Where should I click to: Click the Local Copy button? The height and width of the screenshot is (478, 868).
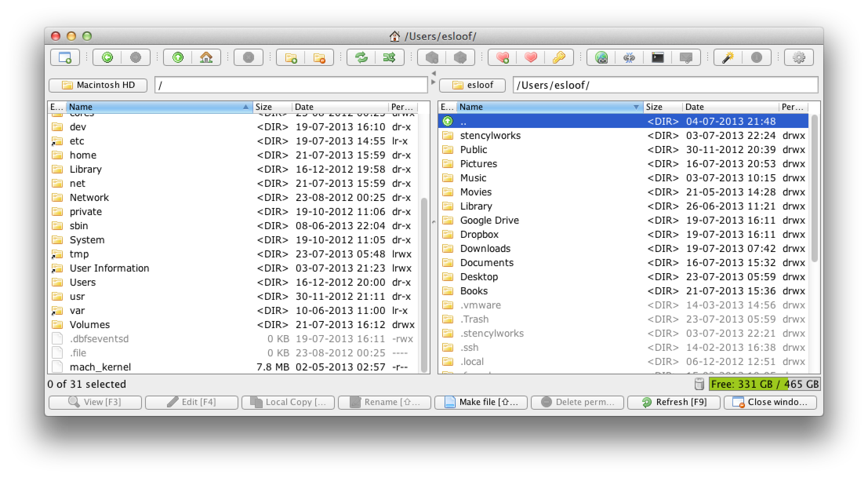288,402
